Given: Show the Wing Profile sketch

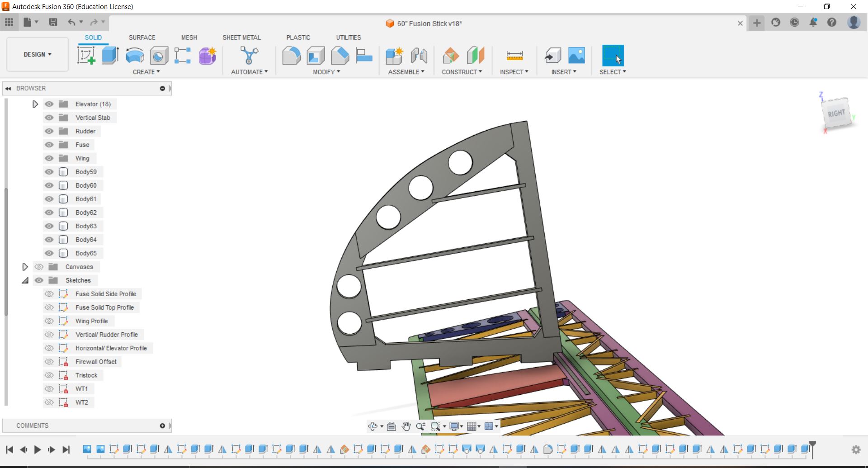Looking at the screenshot, I should click(49, 321).
